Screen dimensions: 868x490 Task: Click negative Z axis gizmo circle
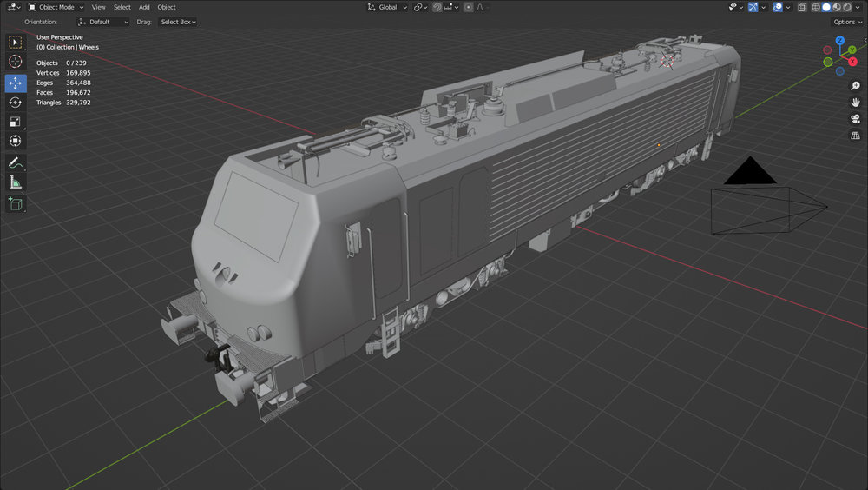click(x=839, y=71)
